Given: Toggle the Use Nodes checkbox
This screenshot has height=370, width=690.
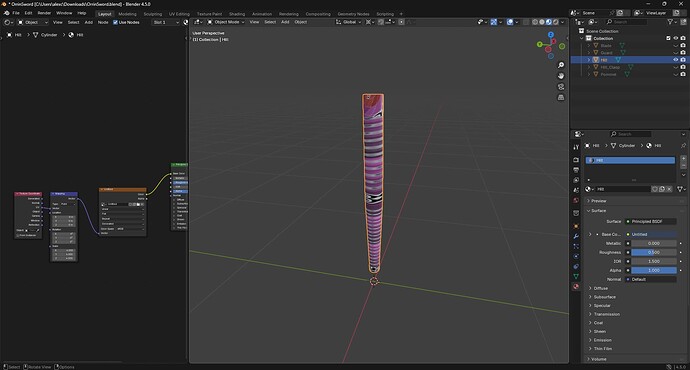Looking at the screenshot, I should (x=115, y=22).
